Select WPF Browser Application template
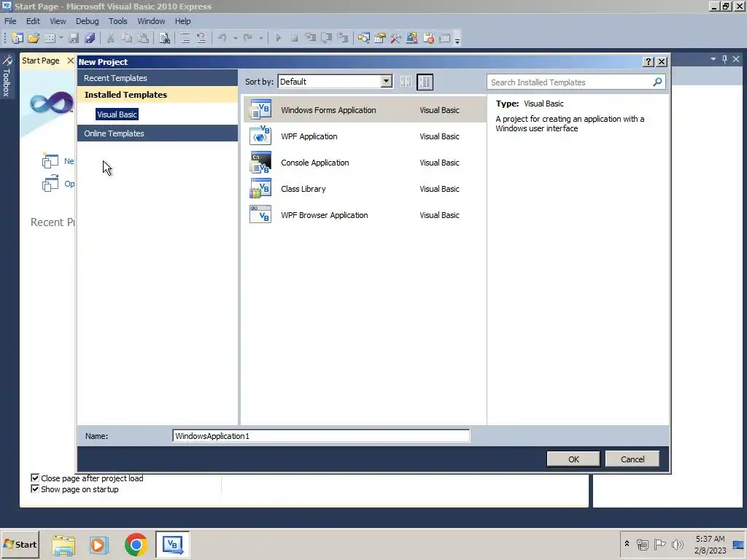The width and height of the screenshot is (747, 560). (365, 215)
